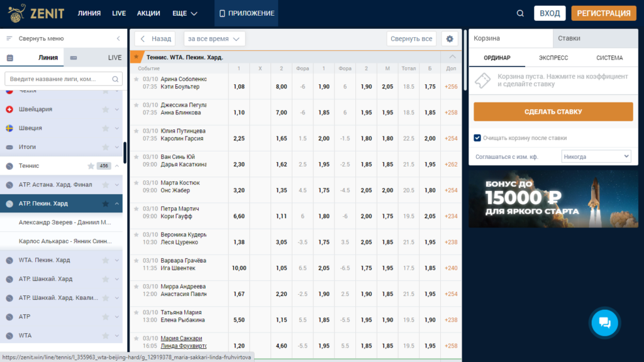This screenshot has height=362, width=644.
Task: Open +256 extra markets for Соболенко
Action: pos(451,87)
